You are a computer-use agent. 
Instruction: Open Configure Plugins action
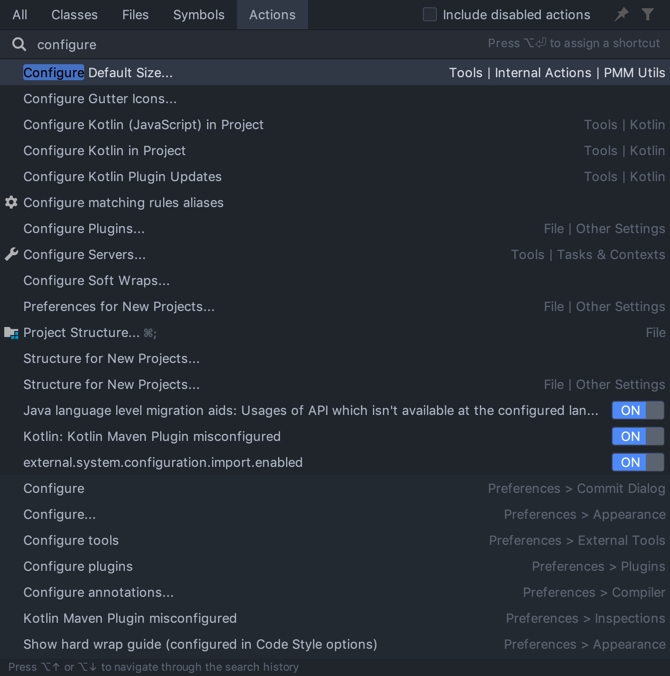pos(84,228)
